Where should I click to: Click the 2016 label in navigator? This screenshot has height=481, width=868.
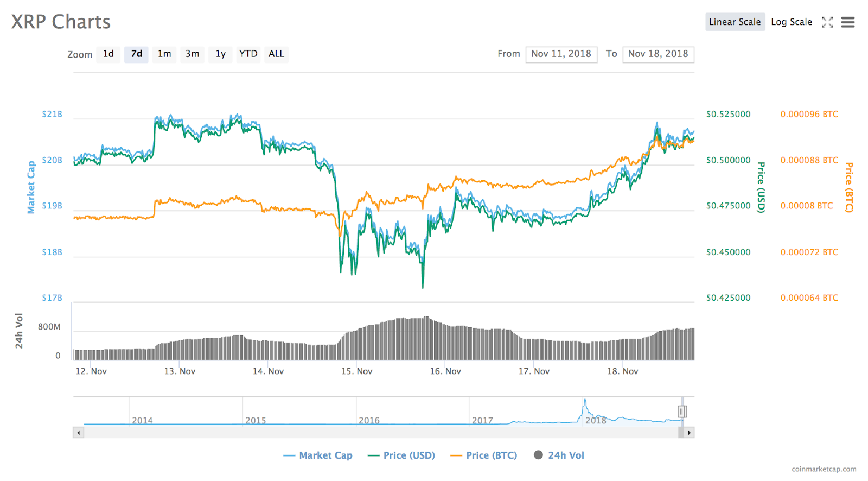point(369,421)
